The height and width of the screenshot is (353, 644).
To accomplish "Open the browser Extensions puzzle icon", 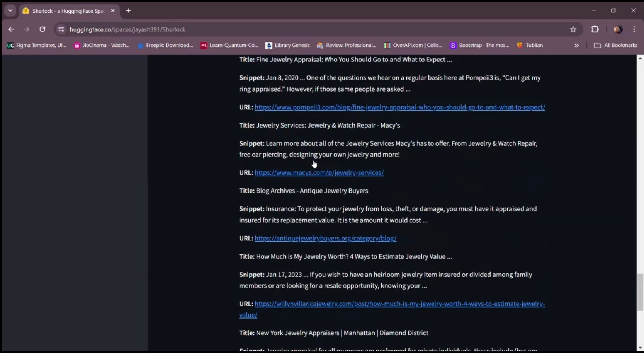I will [595, 29].
